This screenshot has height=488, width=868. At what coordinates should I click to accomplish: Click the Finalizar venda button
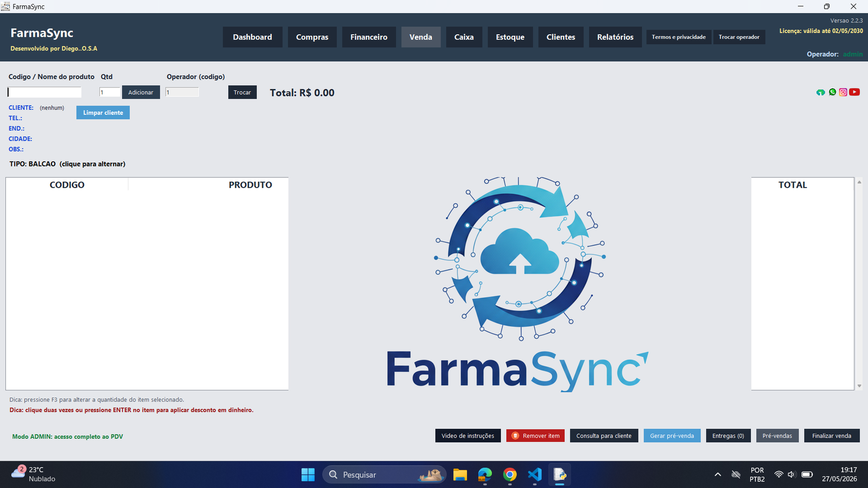(832, 435)
